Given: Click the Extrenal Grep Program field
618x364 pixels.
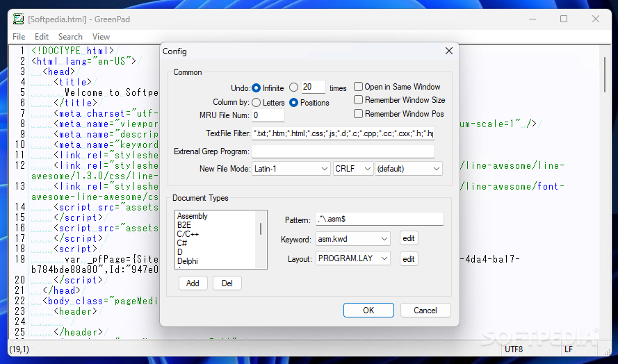Looking at the screenshot, I should pos(343,151).
